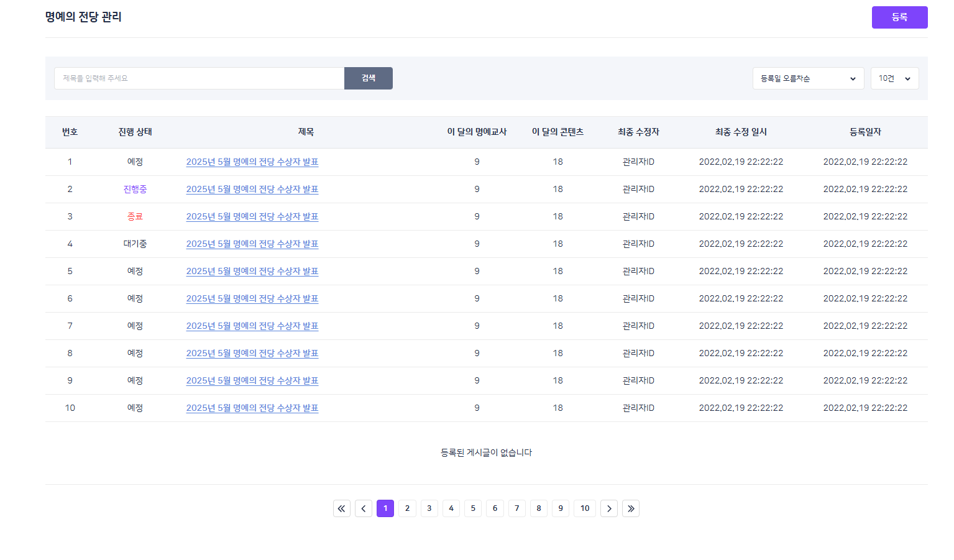Click the next page arrow icon
Image resolution: width=954 pixels, height=560 pixels.
click(609, 508)
